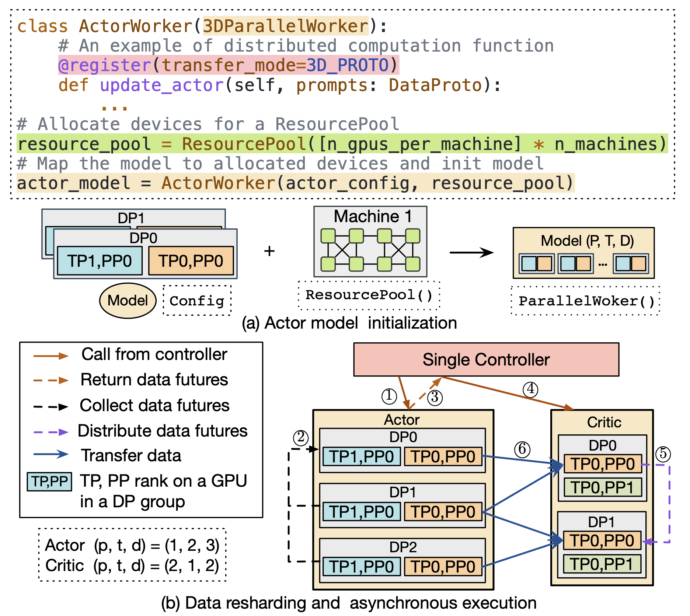Click the plus sign between diagrams
The height and width of the screenshot is (616, 690).
pos(269,251)
